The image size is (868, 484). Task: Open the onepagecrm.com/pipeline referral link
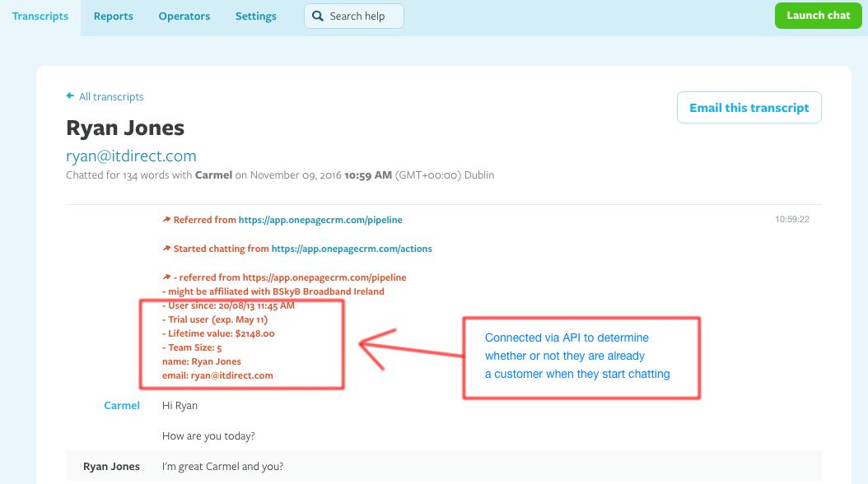point(320,219)
